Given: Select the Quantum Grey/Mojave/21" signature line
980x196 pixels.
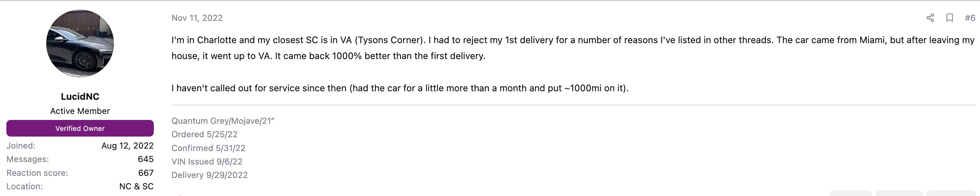Looking at the screenshot, I should (223, 121).
